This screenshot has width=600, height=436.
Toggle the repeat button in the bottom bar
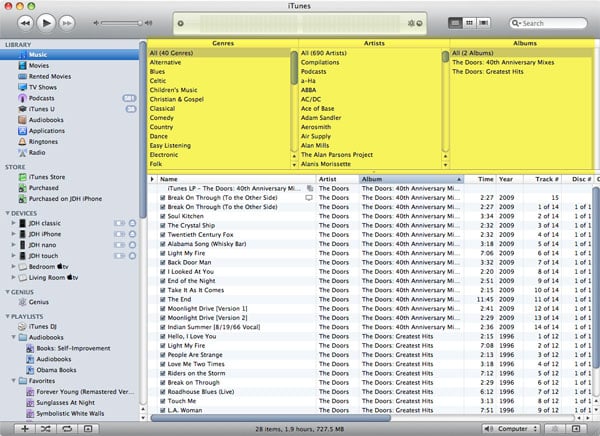67,429
